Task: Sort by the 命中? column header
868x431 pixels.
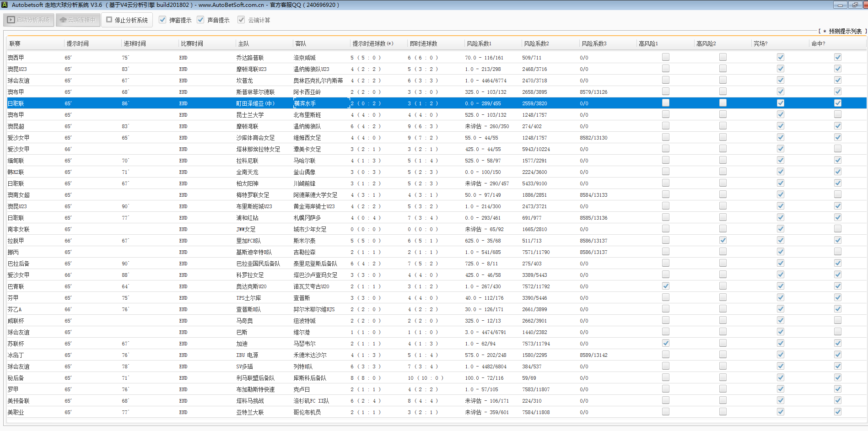Action: (x=818, y=43)
